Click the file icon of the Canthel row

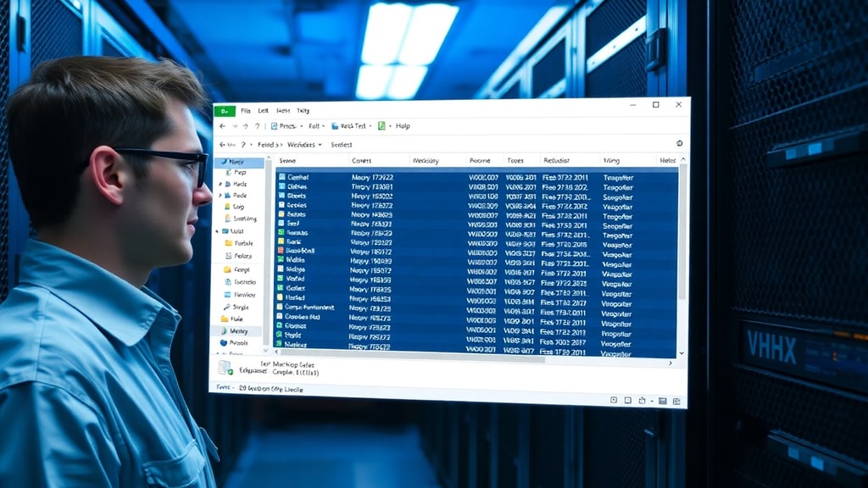[x=282, y=177]
